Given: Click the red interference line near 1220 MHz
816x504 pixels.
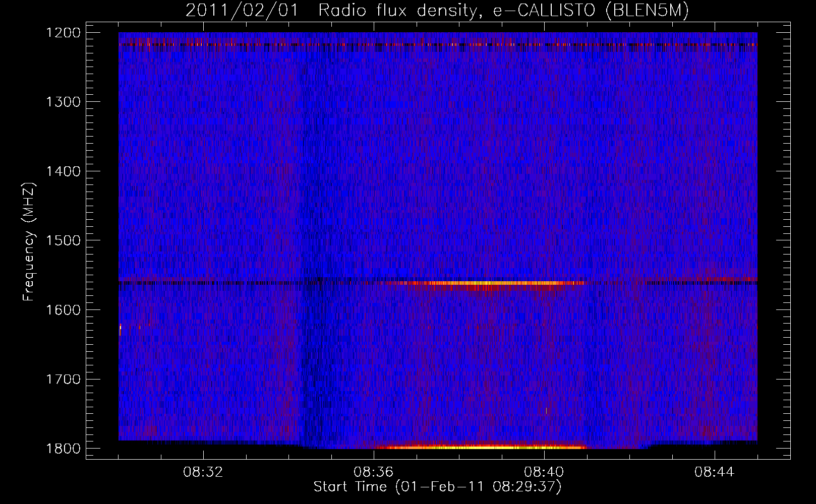Looking at the screenshot, I should click(438, 45).
